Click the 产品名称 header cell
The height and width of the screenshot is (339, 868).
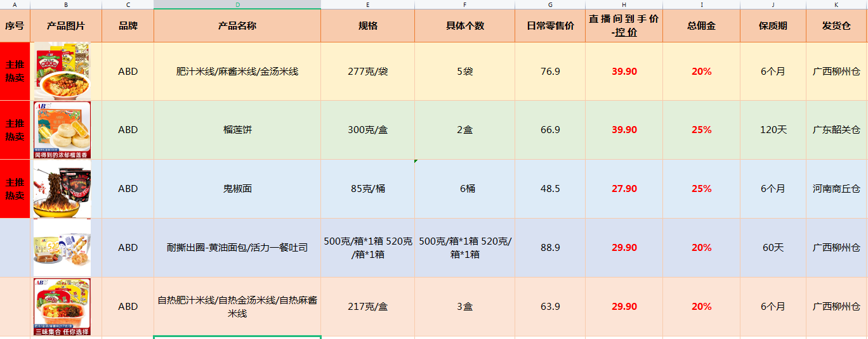tap(237, 26)
